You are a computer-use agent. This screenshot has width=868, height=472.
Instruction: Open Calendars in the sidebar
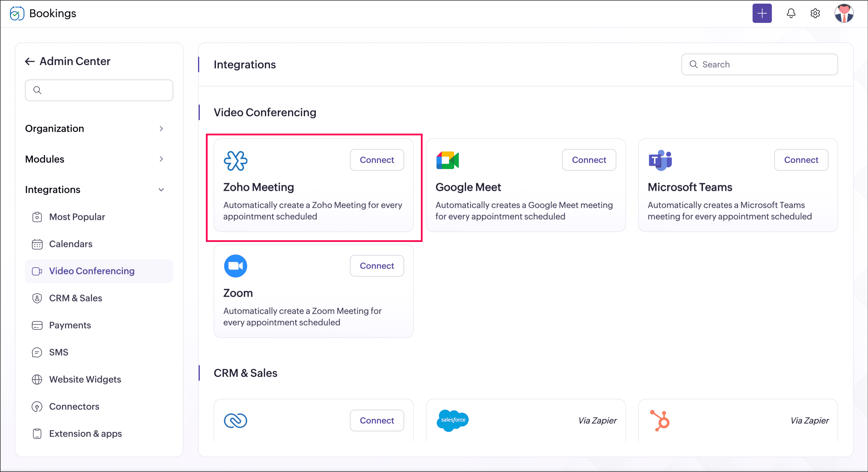point(71,244)
